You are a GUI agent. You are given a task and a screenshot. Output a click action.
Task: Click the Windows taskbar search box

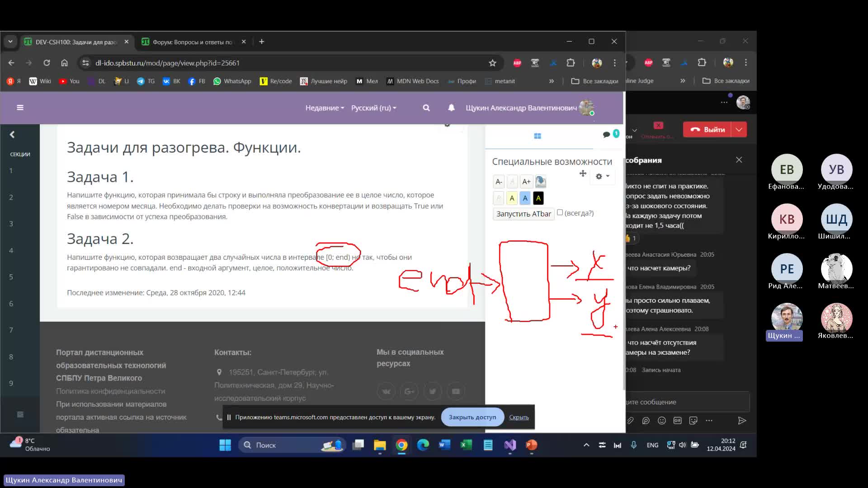point(292,445)
